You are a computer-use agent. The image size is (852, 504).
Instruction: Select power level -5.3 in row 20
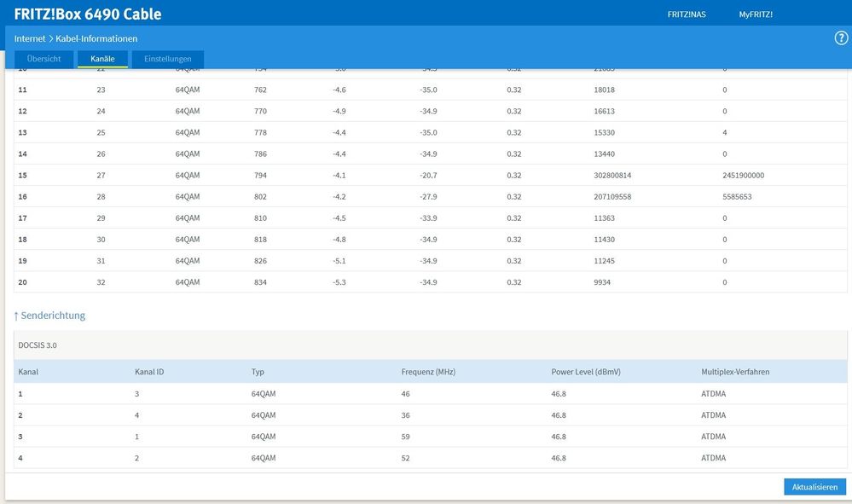coord(339,282)
